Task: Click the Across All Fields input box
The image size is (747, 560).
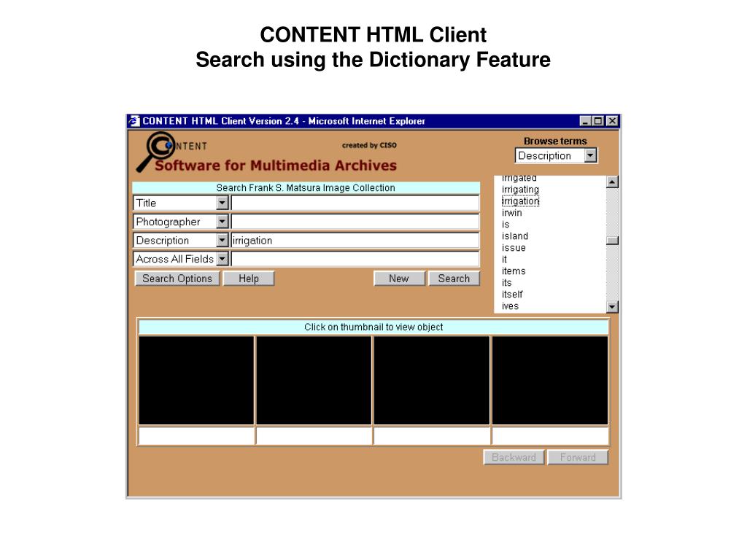Action: coord(355,259)
